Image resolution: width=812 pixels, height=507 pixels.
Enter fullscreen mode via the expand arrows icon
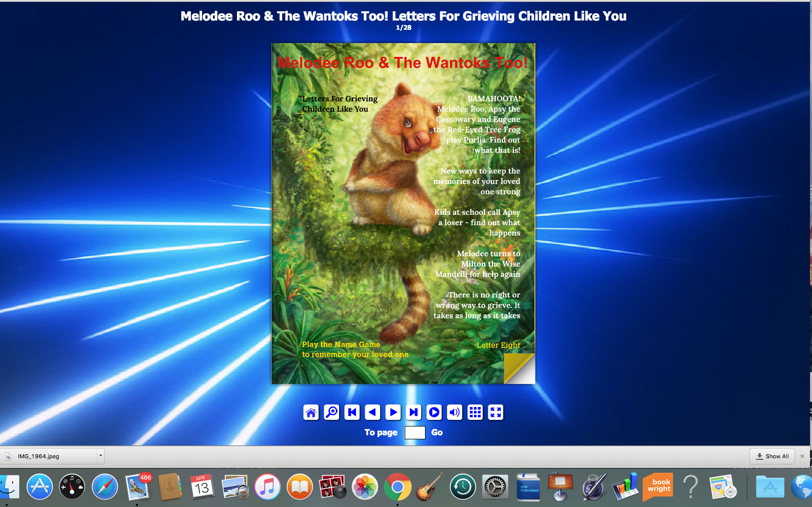click(496, 412)
